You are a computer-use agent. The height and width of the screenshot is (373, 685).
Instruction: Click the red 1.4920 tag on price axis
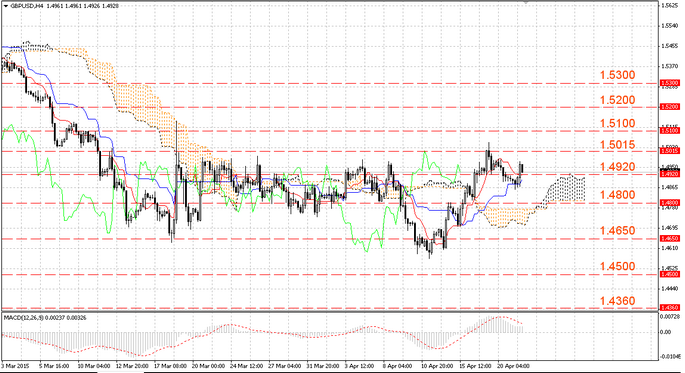coord(670,174)
